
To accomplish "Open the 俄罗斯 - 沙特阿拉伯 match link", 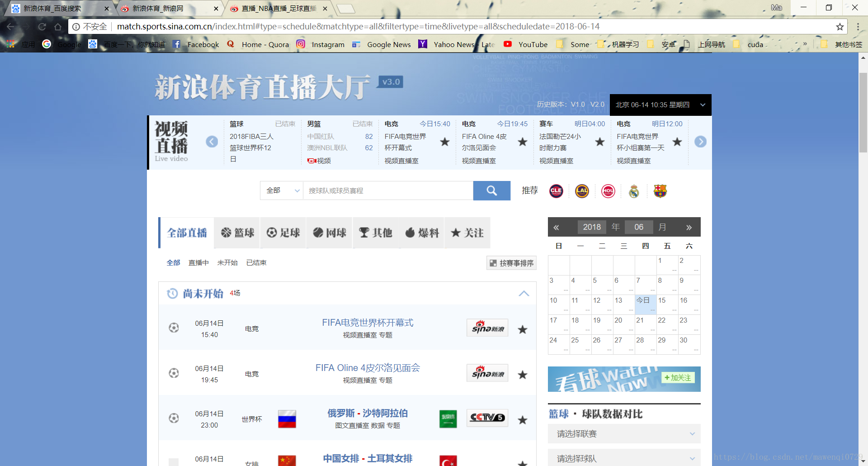I will point(368,413).
